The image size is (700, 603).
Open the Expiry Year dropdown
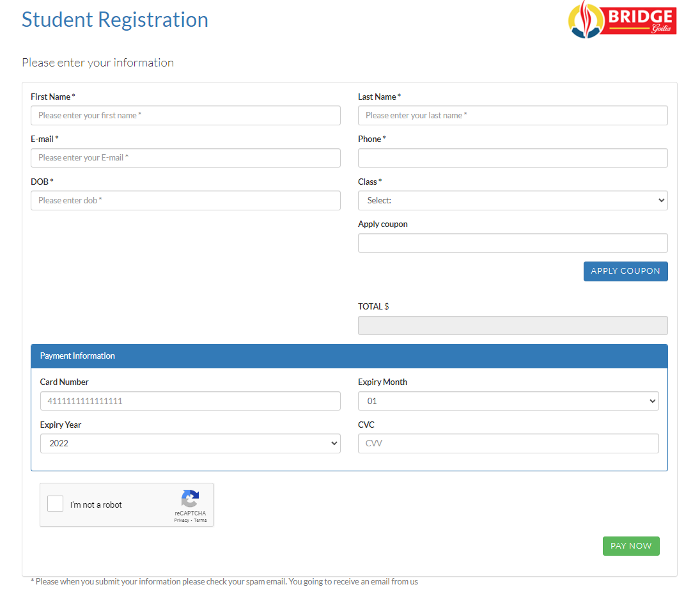190,444
